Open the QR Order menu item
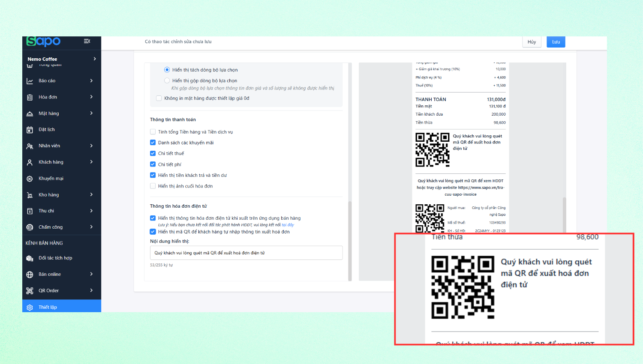The height and width of the screenshot is (364, 643). [62, 291]
